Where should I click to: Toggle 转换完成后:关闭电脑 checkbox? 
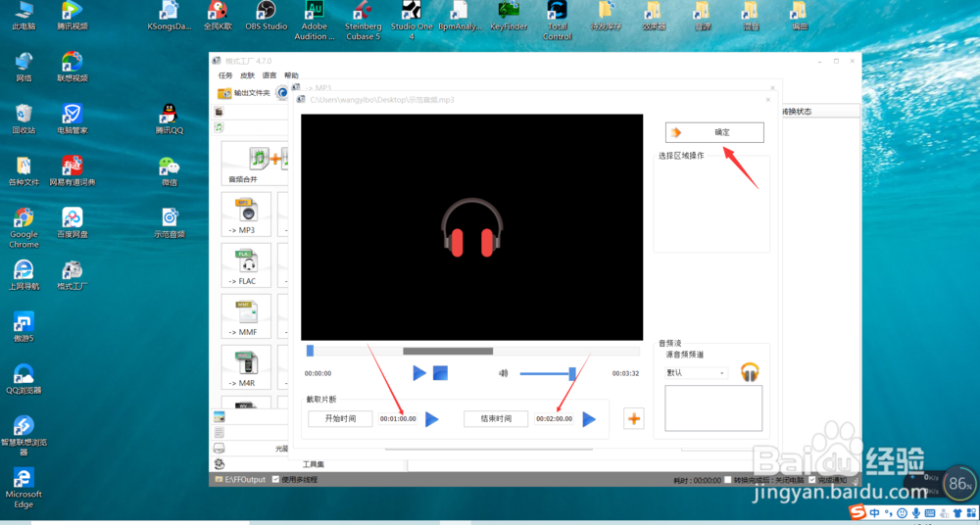click(727, 480)
